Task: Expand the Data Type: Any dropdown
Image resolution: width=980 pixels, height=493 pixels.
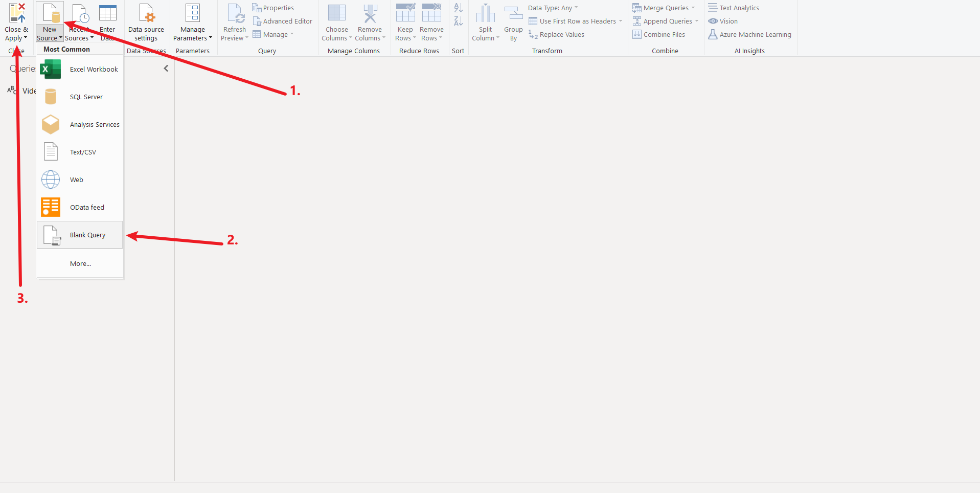Action: [x=553, y=8]
